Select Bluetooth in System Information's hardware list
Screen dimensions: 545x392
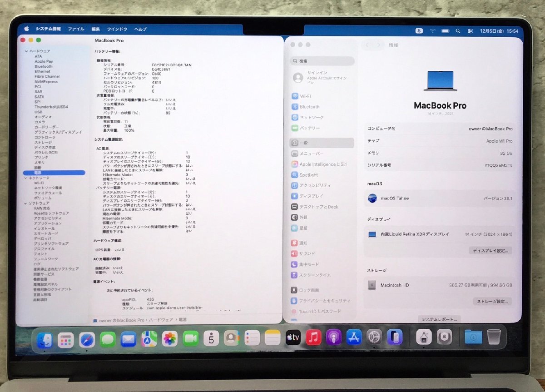(x=44, y=66)
